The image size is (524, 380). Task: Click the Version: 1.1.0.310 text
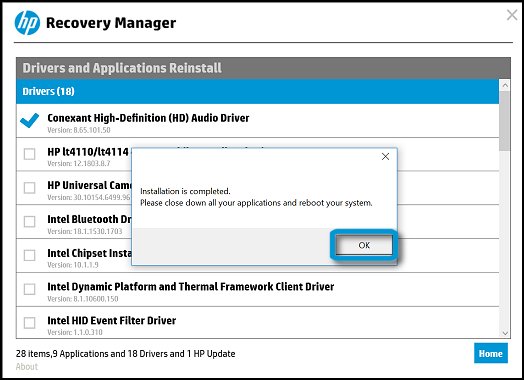click(x=75, y=333)
